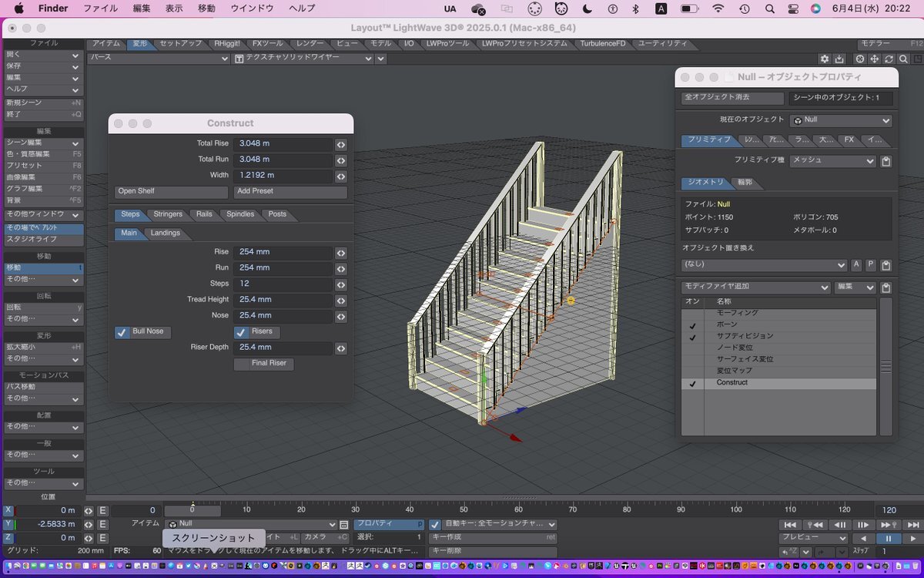Toggle the Risers checkbox
Viewport: 924px width, 578px height.
coord(241,332)
